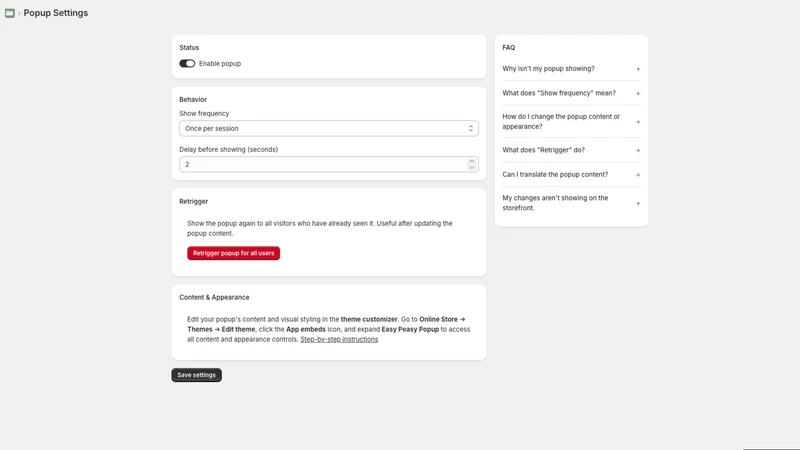Click the 'Behavior' section heading
The image size is (800, 450).
(x=193, y=99)
